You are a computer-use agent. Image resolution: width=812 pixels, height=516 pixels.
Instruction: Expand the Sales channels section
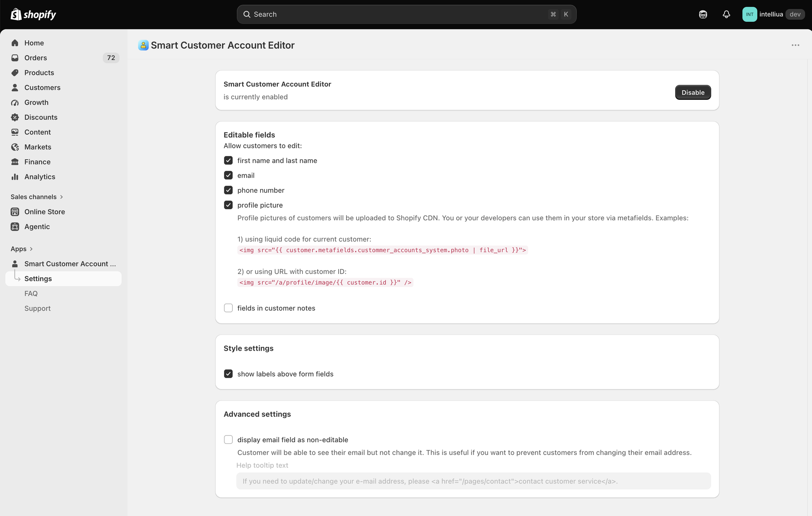[37, 197]
